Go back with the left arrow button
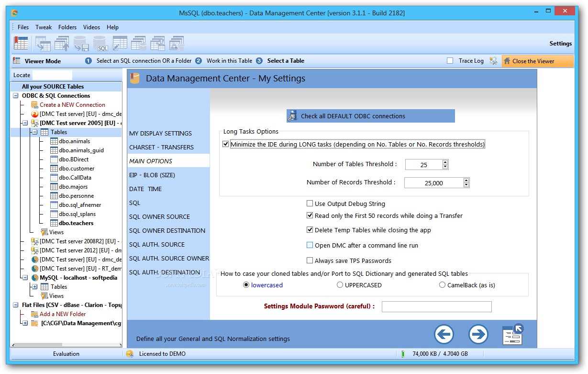Screen dimensions: 588x374 click(x=444, y=334)
